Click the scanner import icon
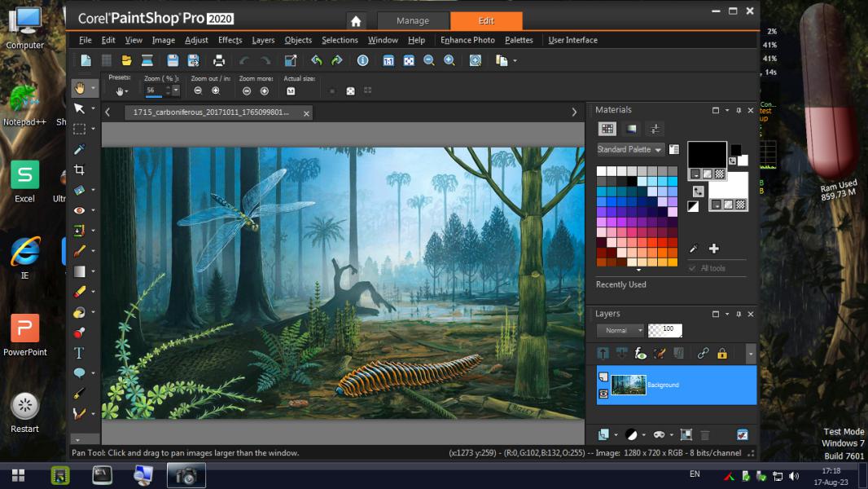The height and width of the screenshot is (489, 868). point(147,60)
